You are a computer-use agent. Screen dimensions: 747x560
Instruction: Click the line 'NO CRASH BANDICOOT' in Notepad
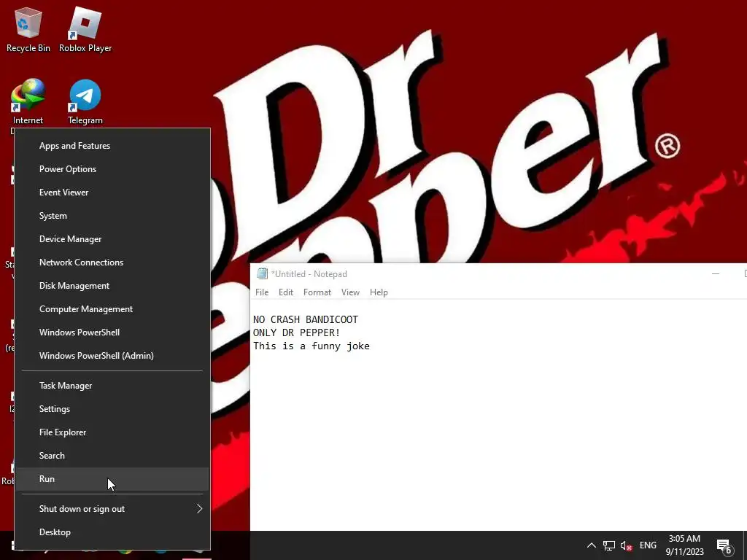tap(306, 319)
